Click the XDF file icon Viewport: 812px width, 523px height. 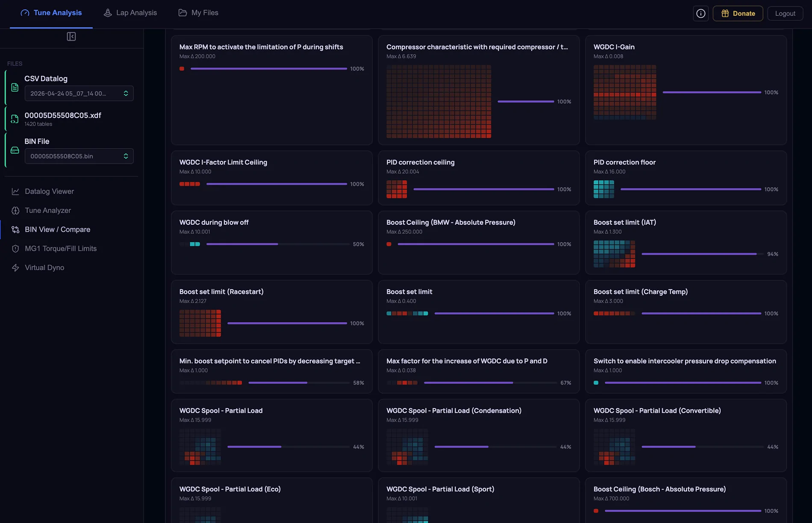tap(15, 119)
